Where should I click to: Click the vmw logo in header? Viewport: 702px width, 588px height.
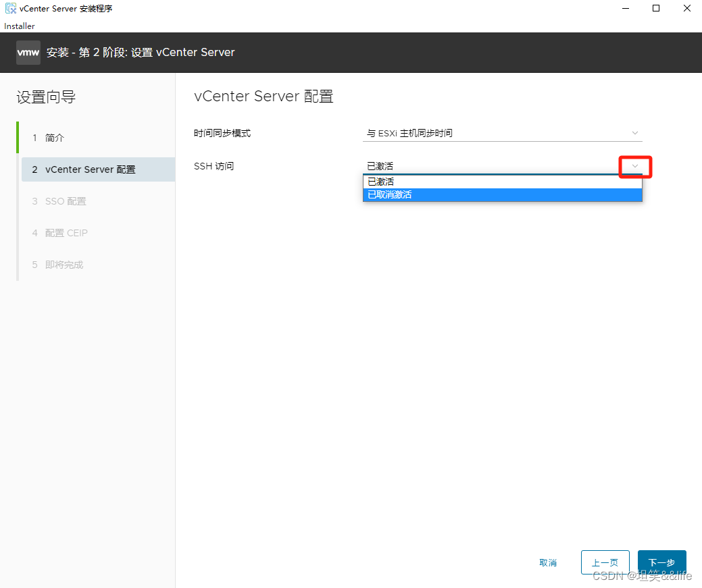coord(28,53)
